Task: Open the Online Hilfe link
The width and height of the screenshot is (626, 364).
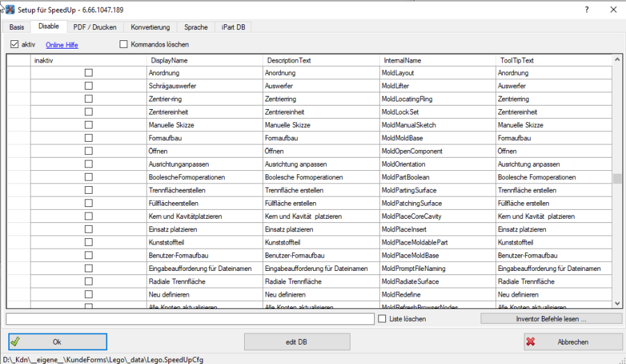Action: tap(62, 45)
